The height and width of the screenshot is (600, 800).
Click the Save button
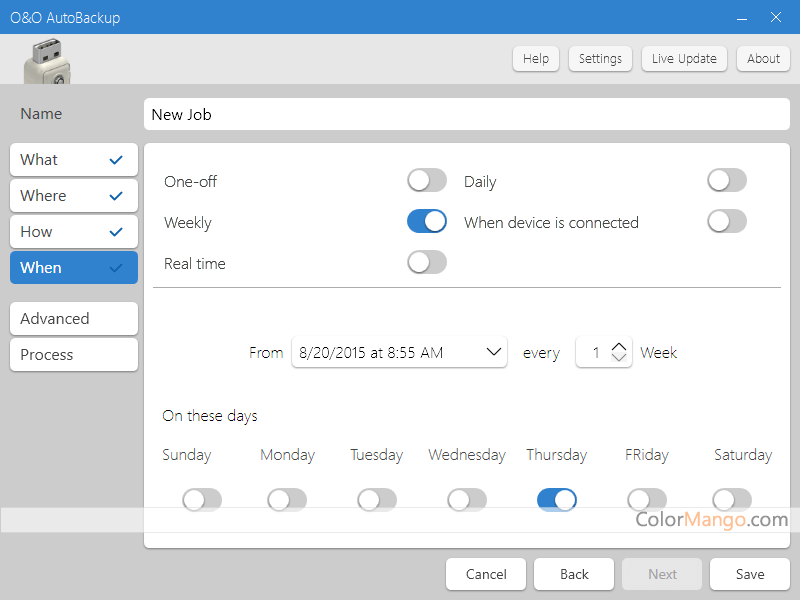749,574
